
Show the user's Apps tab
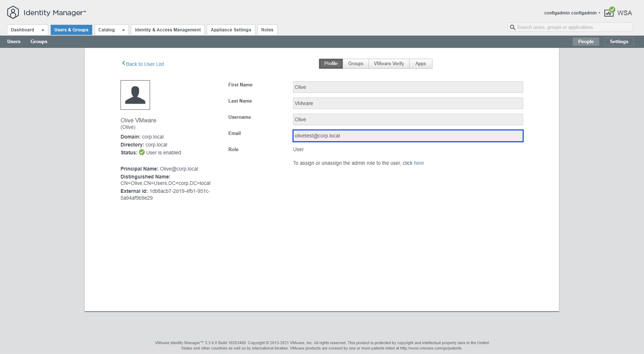pos(420,63)
